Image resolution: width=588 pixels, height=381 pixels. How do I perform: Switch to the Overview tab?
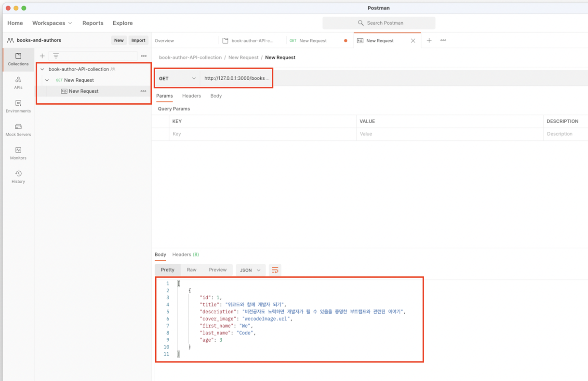164,41
